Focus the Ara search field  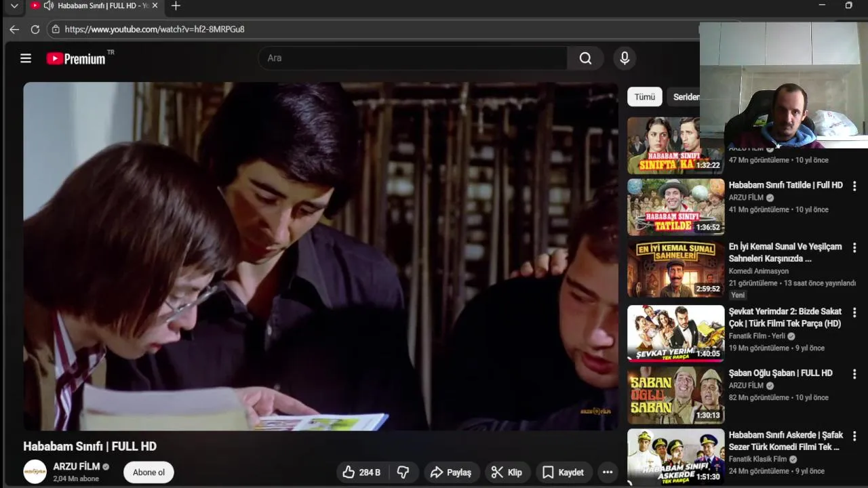tap(412, 58)
